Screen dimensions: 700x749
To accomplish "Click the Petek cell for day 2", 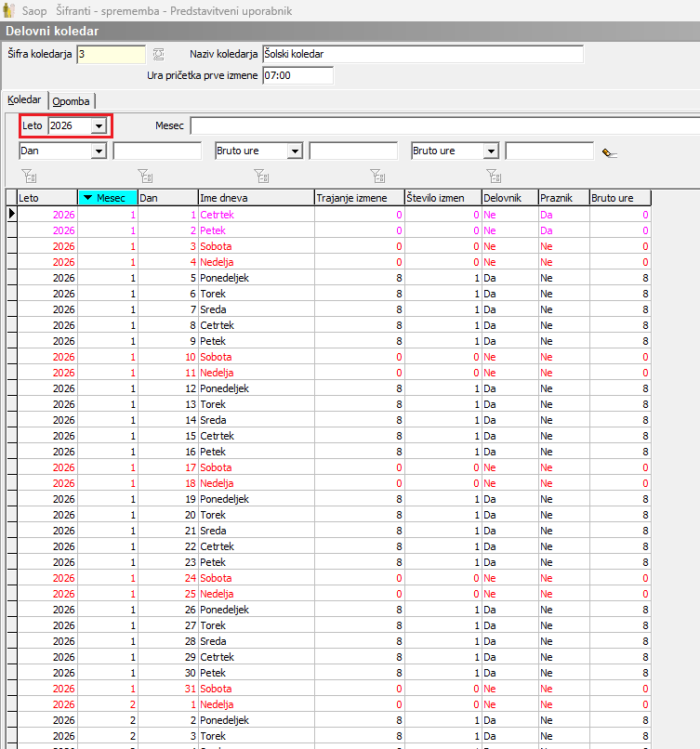I will 257,230.
